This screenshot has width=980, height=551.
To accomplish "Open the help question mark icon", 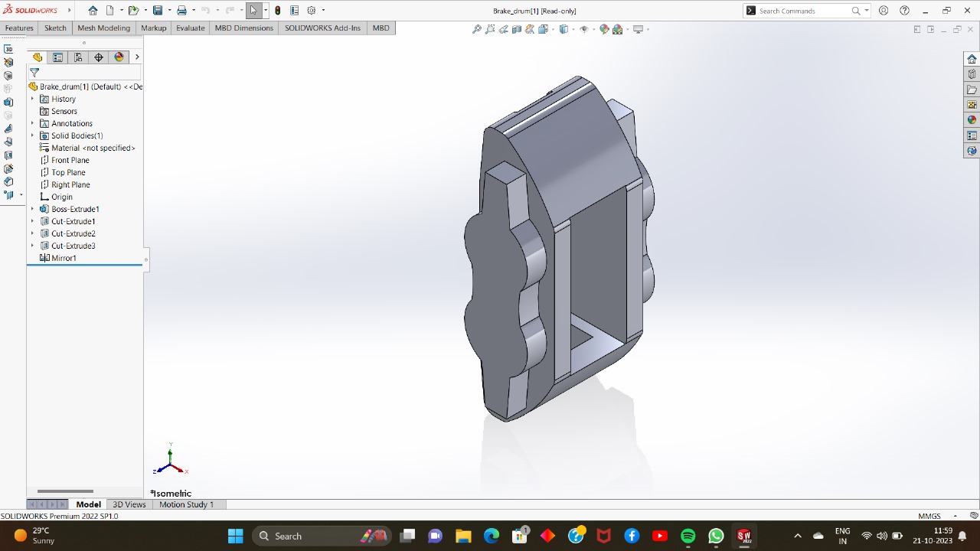I will (905, 11).
